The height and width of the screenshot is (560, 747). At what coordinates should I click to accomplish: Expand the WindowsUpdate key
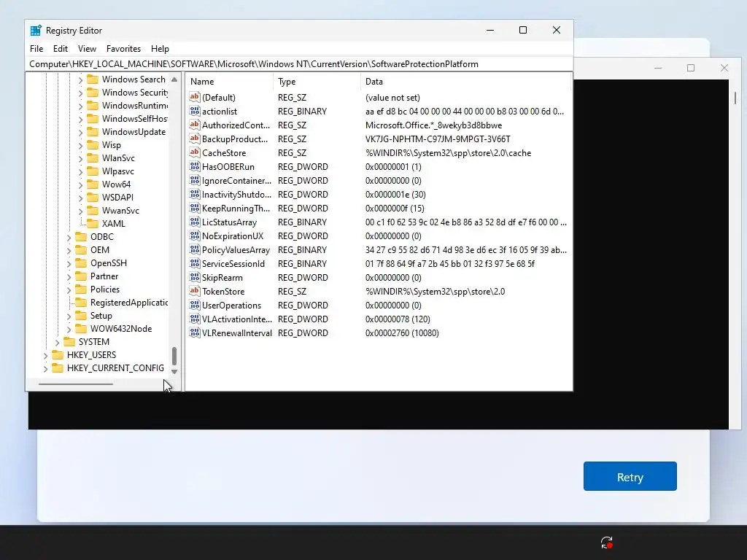click(80, 132)
